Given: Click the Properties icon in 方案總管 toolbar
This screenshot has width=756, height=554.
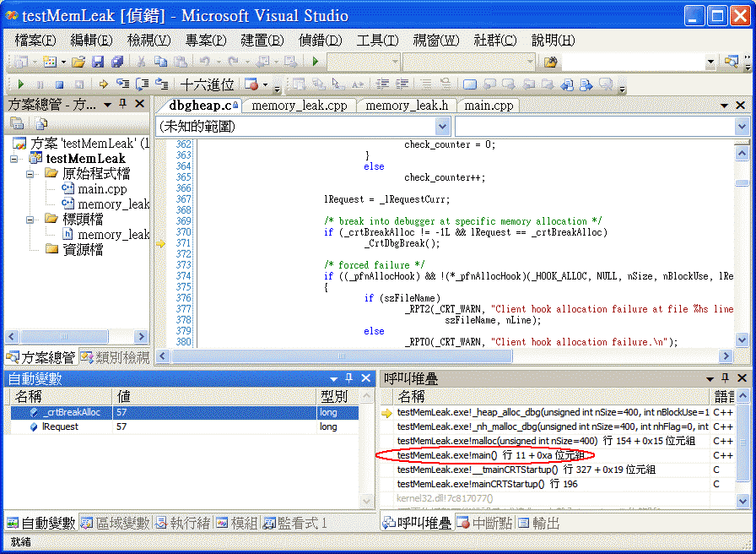Looking at the screenshot, I should point(18,123).
